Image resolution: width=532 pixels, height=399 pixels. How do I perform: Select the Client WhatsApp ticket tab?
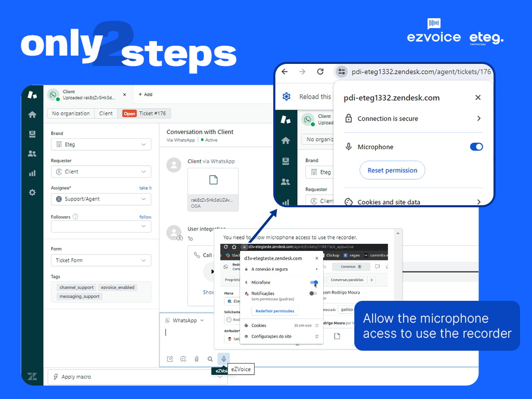tap(86, 95)
